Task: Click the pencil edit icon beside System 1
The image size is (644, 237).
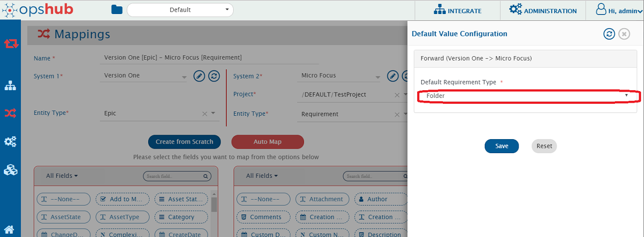Action: tap(199, 76)
